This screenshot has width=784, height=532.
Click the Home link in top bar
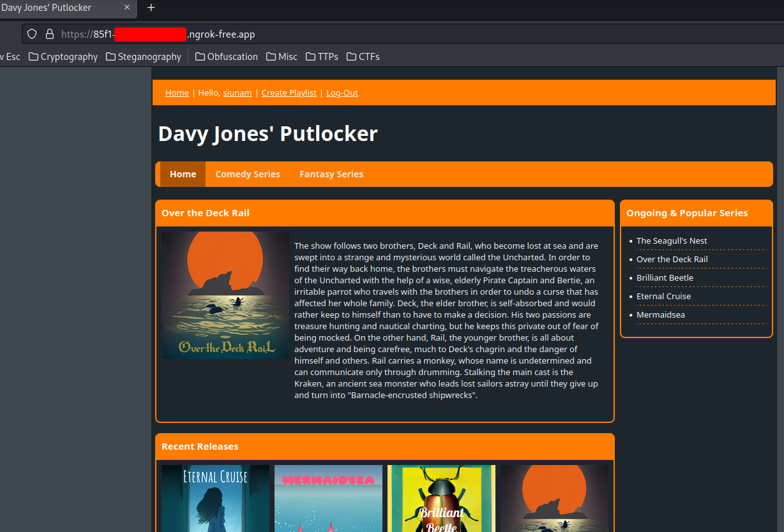point(177,92)
